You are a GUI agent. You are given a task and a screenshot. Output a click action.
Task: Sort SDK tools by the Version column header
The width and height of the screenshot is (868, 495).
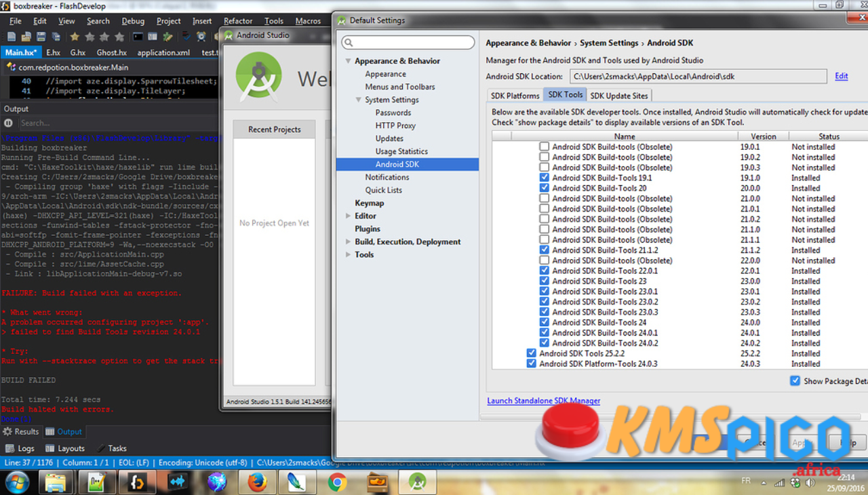tap(764, 136)
